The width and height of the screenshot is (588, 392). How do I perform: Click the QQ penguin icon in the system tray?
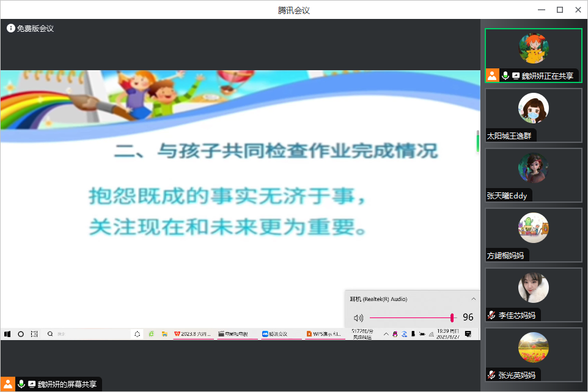click(x=395, y=334)
